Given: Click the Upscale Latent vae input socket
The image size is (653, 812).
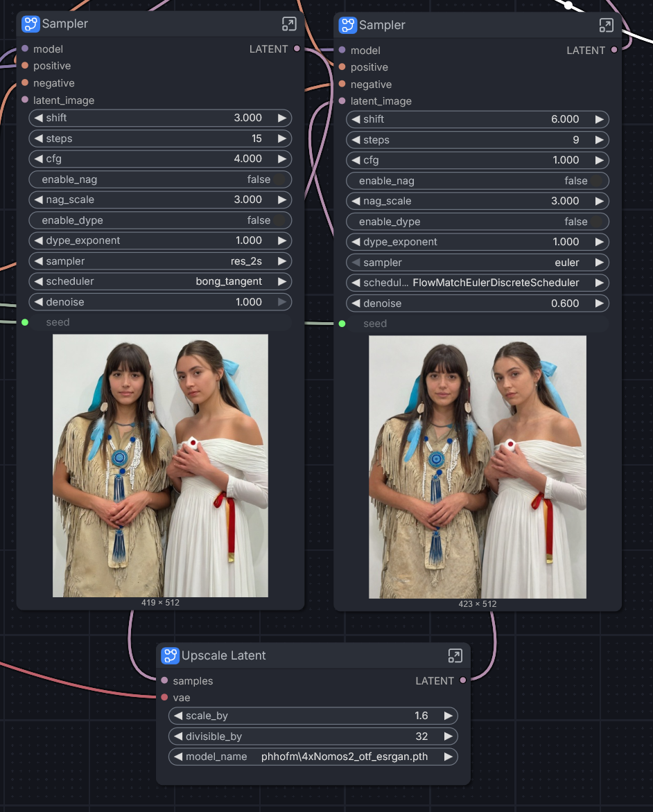Looking at the screenshot, I should (x=165, y=698).
